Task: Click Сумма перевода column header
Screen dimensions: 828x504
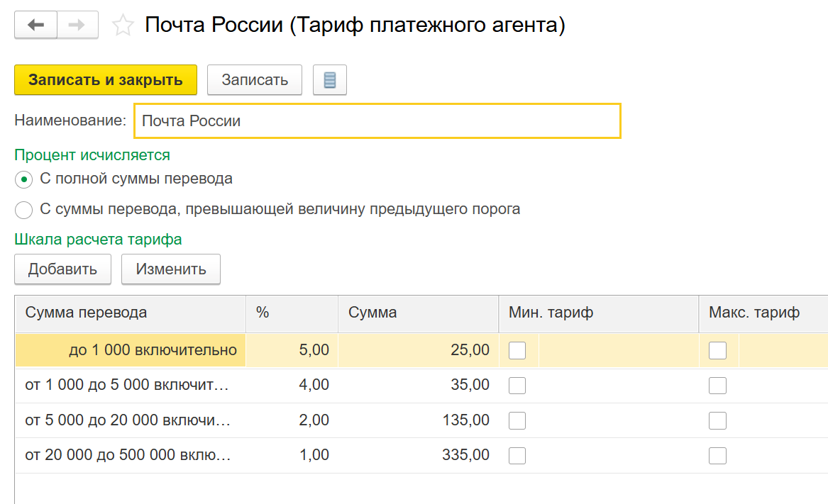Action: 131,313
